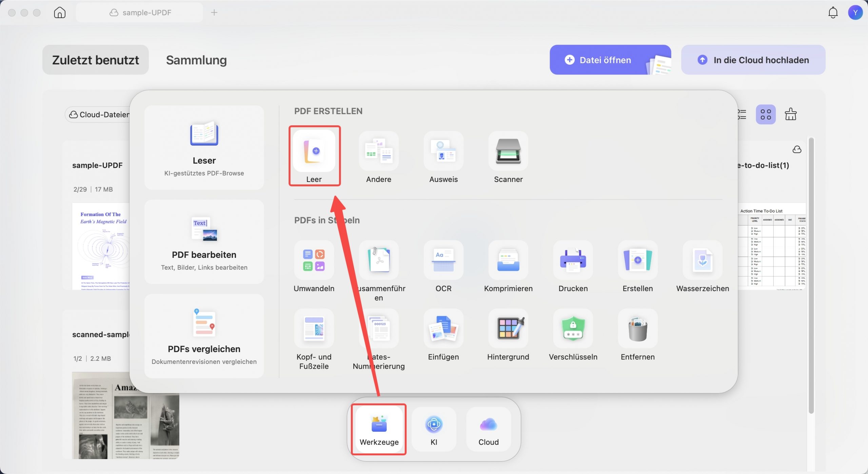Image resolution: width=868 pixels, height=474 pixels.
Task: Clear recent list with broom icon
Action: coord(790,114)
